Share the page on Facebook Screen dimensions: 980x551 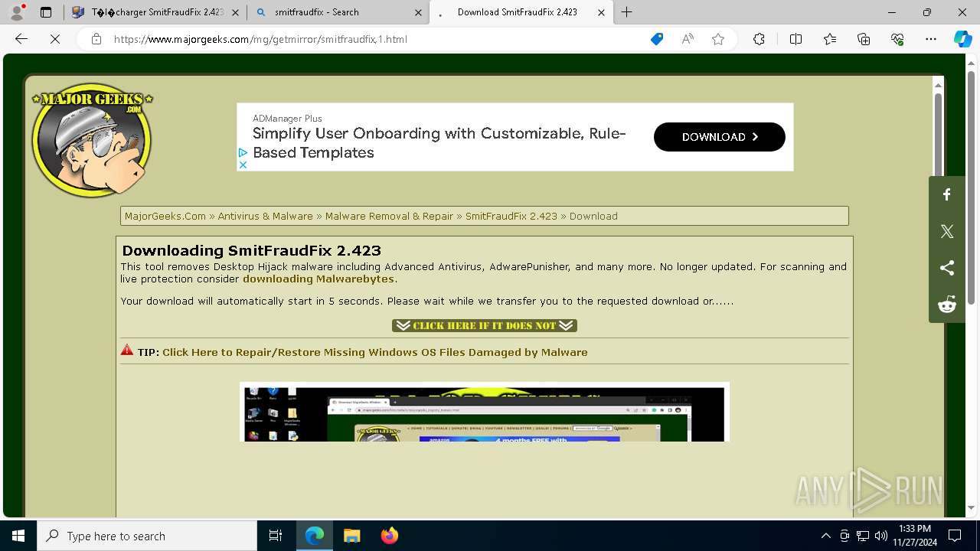(x=947, y=194)
